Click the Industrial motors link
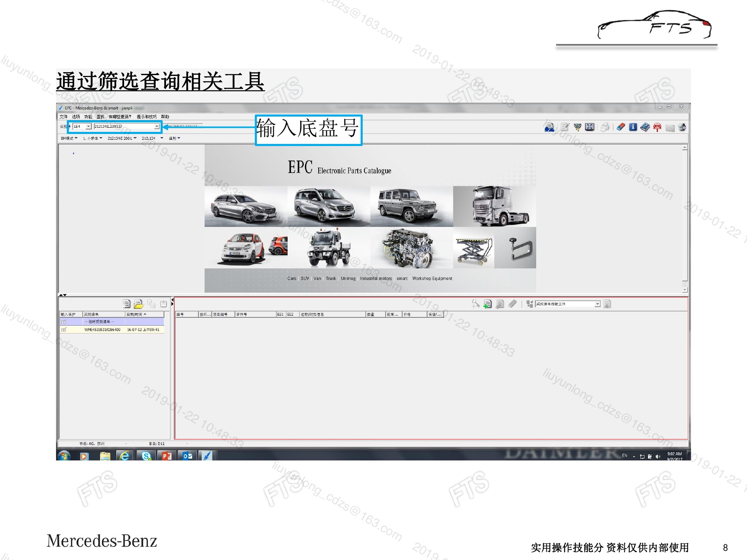The width and height of the screenshot is (747, 560). [x=376, y=279]
